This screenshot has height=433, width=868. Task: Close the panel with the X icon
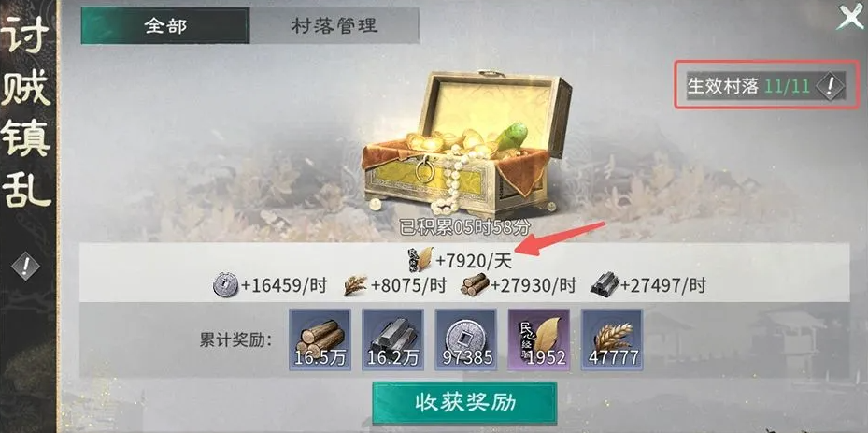pos(849,18)
